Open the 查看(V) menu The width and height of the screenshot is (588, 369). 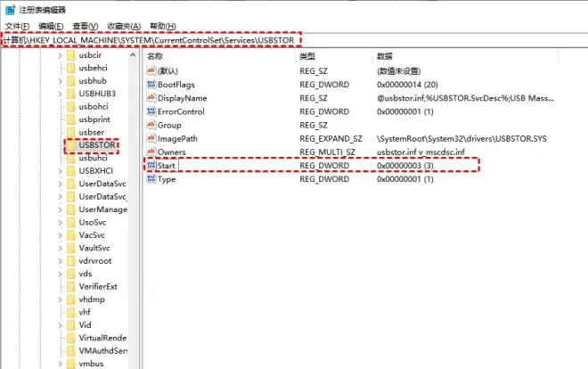(x=86, y=26)
